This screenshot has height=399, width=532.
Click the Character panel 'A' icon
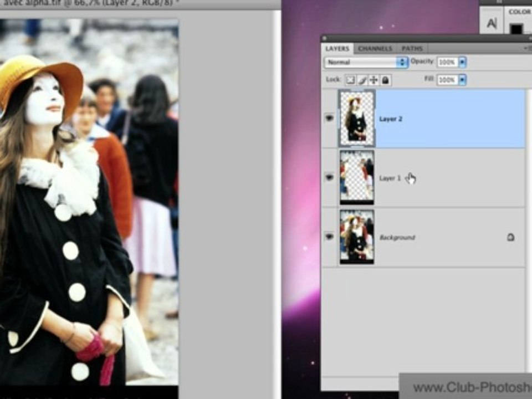[492, 23]
